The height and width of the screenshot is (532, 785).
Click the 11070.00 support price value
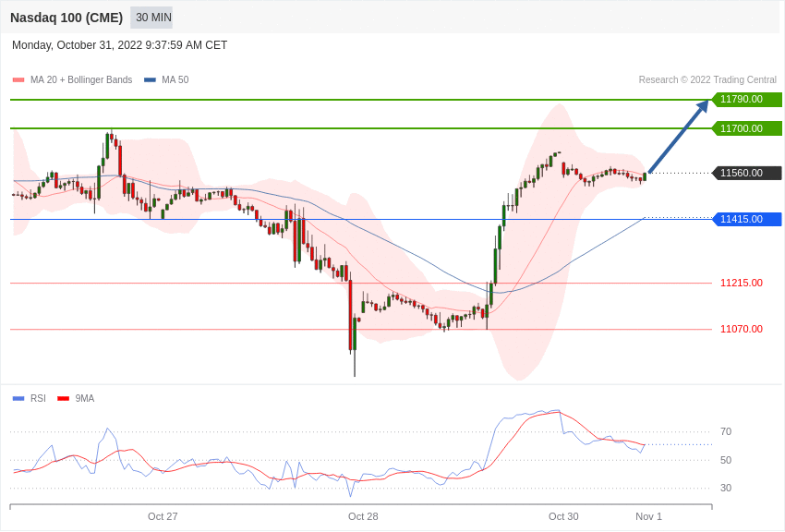coord(742,330)
